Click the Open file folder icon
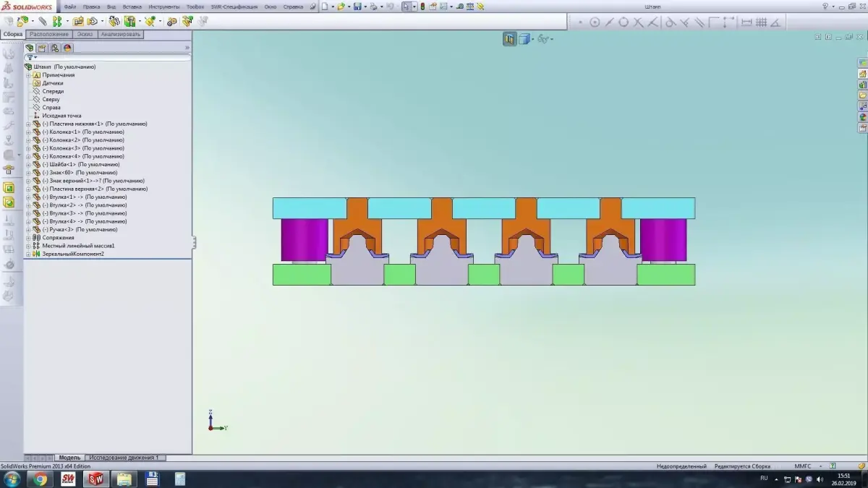 click(x=341, y=7)
